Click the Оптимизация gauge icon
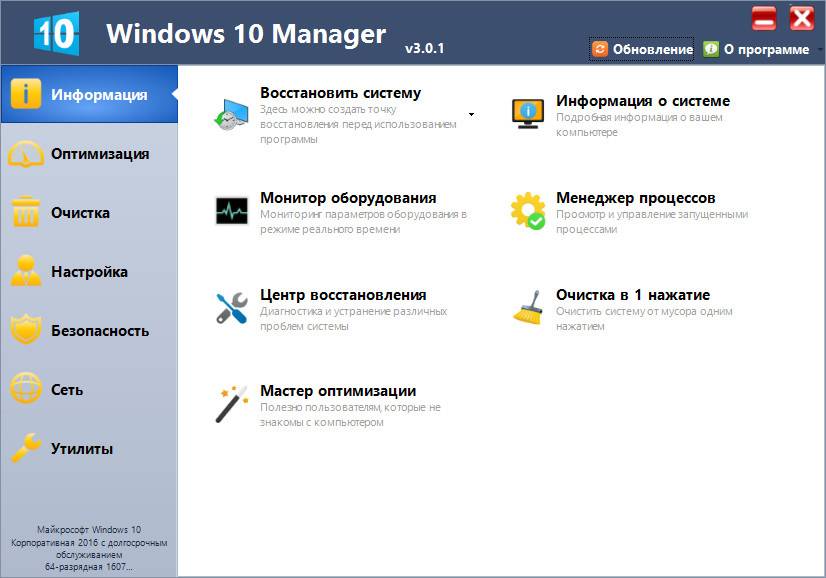 25,153
